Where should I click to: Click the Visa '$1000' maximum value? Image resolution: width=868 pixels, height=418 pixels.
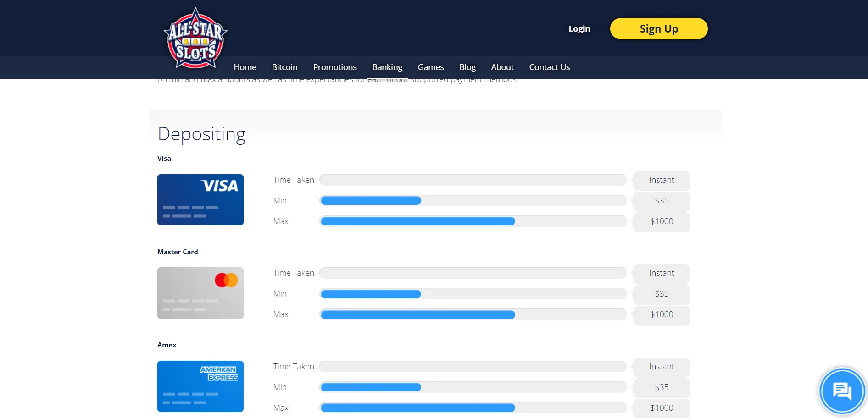point(662,222)
